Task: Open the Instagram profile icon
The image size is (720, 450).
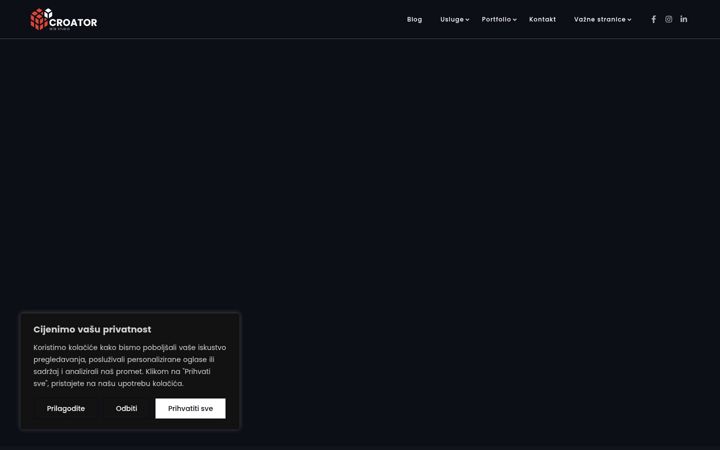Action: point(669,19)
